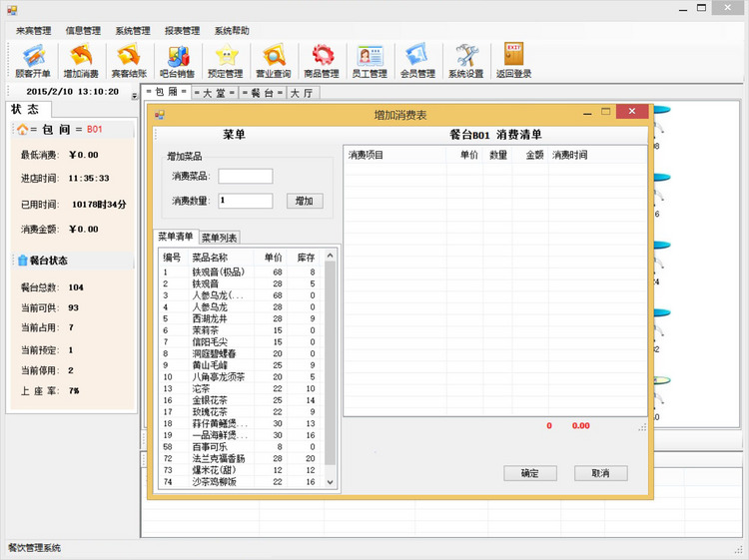This screenshot has width=749, height=560.
Task: Select the 大厅 tab
Action: (303, 93)
